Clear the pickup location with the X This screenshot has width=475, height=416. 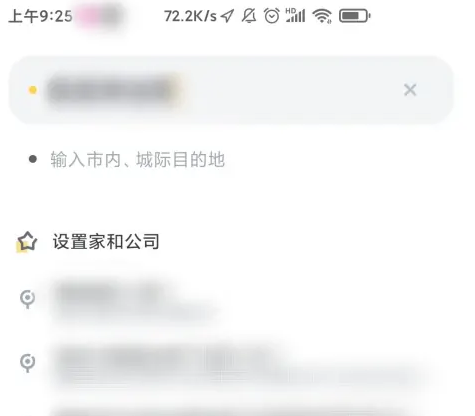coord(410,90)
